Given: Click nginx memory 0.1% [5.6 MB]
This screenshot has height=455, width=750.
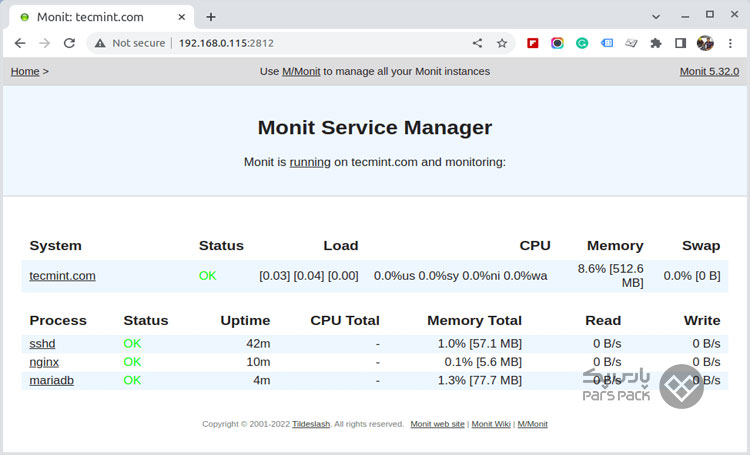Looking at the screenshot, I should click(483, 362).
